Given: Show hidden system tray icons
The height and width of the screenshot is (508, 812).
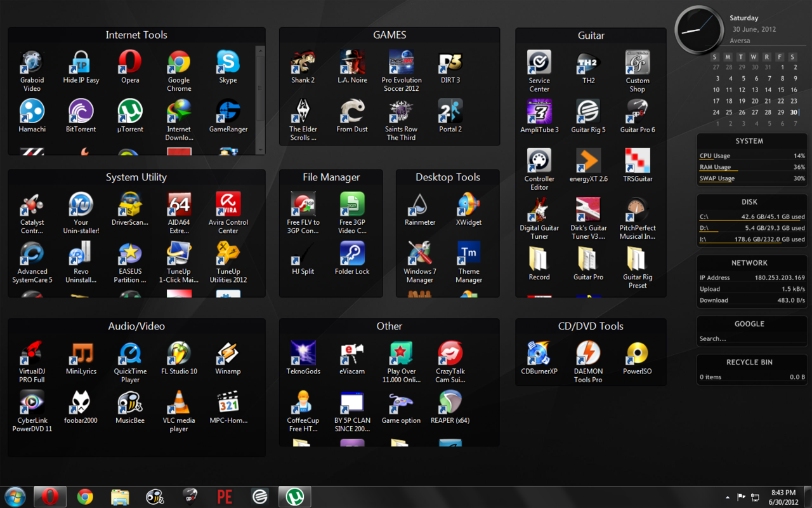Looking at the screenshot, I should point(728,497).
